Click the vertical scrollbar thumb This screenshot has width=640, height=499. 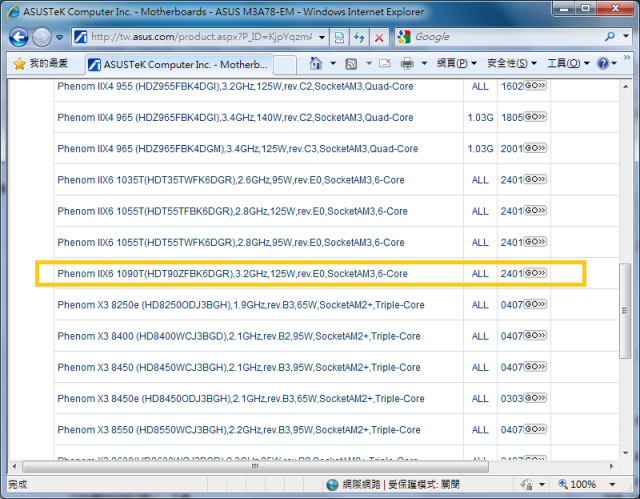tap(625, 311)
